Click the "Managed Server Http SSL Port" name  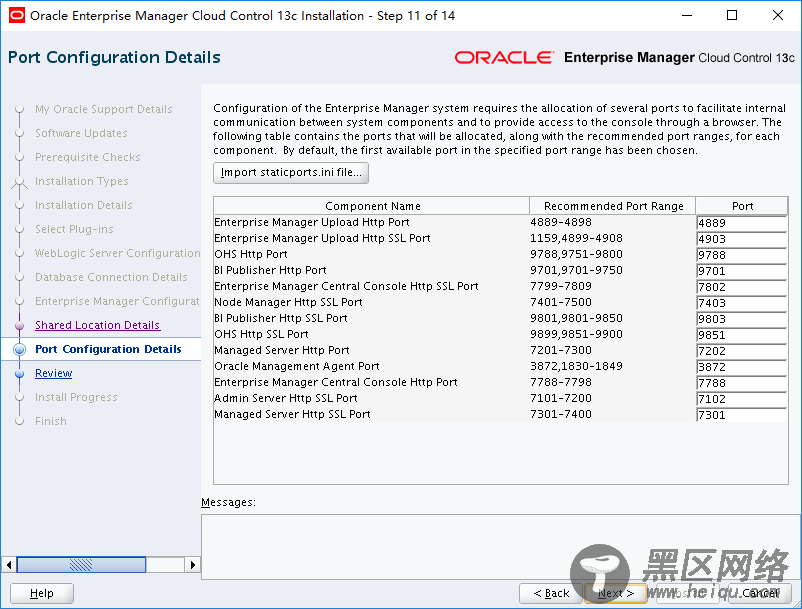pos(292,414)
